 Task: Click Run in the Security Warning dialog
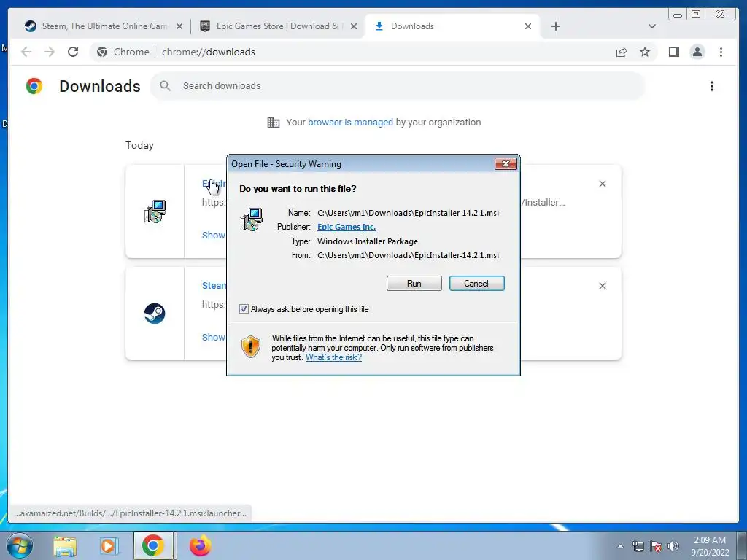[x=414, y=284]
